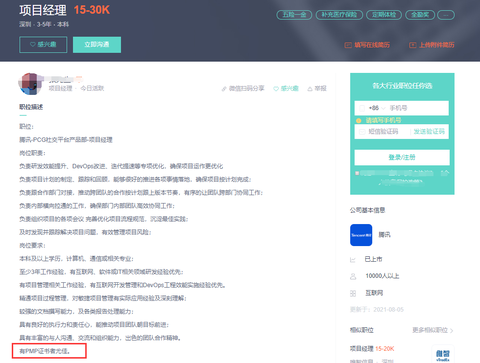Image resolution: width=480 pixels, height=363 pixels.
Task: Click 发送验证码 to send code
Action: point(429,131)
